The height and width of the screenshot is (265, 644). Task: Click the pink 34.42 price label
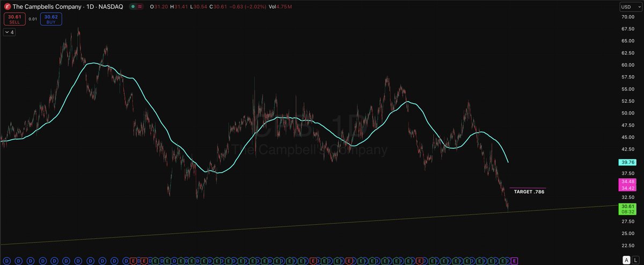(627, 188)
